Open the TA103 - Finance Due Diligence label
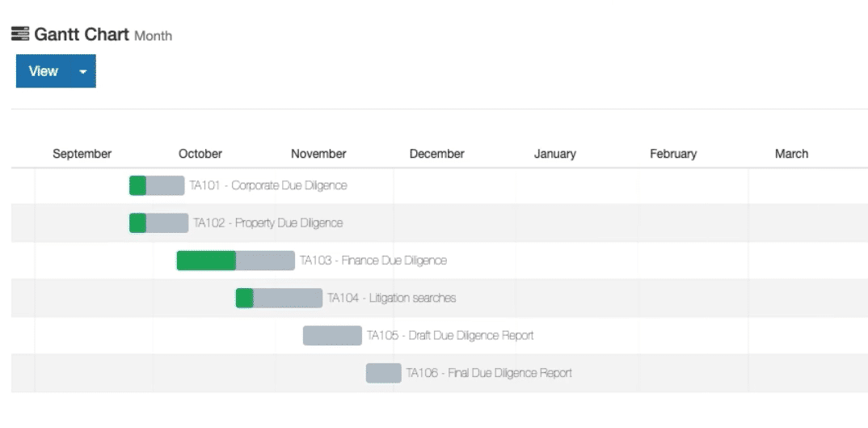Viewport: 868px width, 428px height. click(x=373, y=261)
